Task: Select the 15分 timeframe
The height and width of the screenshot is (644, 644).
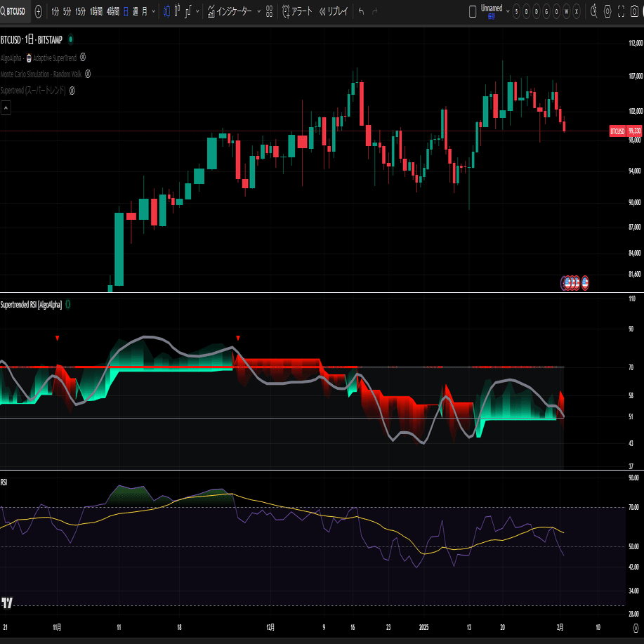Action: point(81,11)
